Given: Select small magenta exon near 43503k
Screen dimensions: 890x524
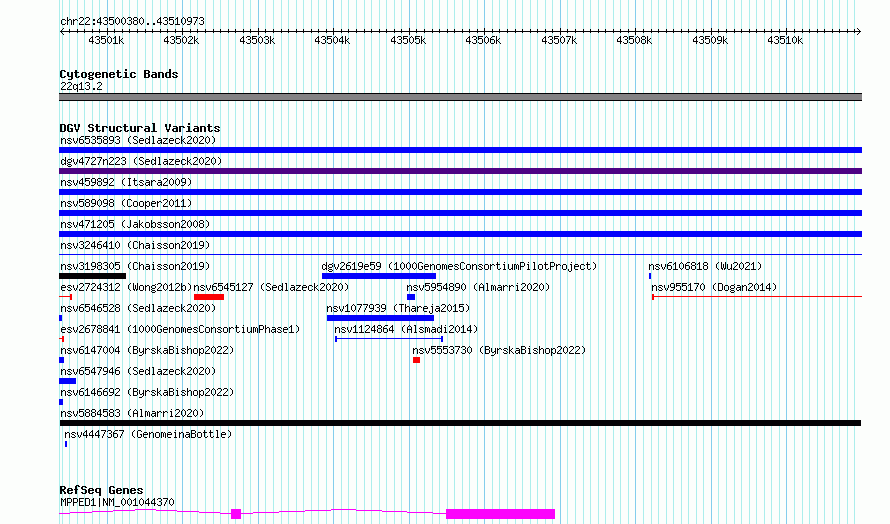Looking at the screenshot, I should (236, 514).
